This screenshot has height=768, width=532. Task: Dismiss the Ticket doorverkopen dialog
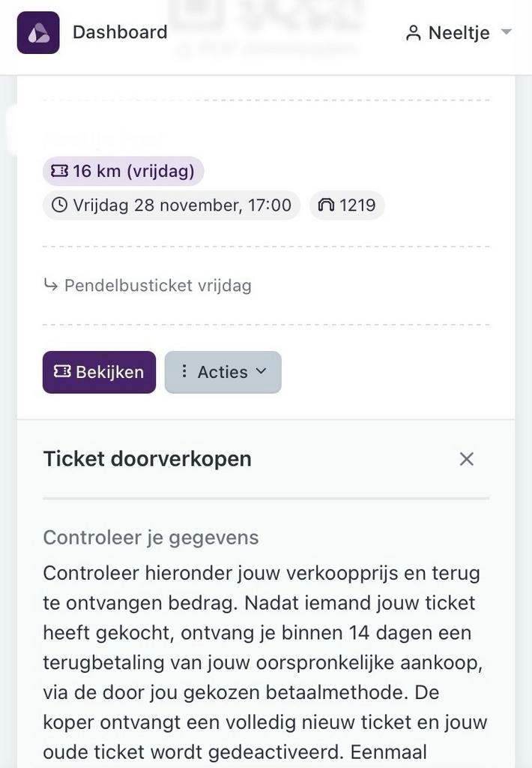click(x=466, y=458)
